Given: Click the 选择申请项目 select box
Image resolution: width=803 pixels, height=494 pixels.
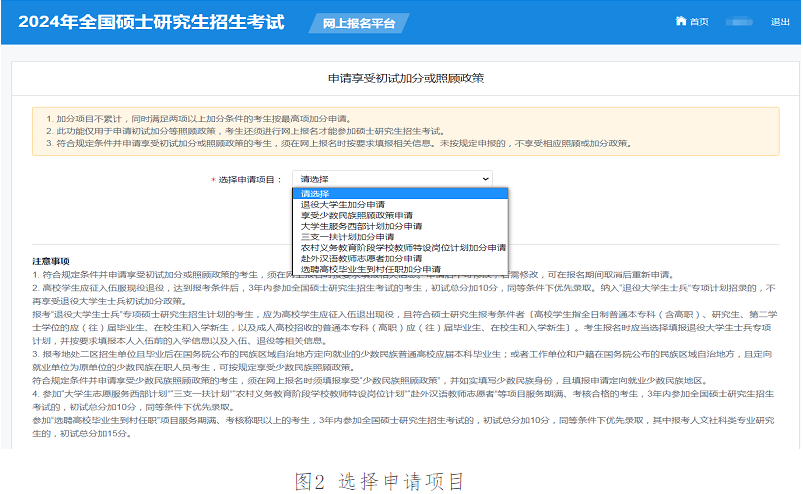Looking at the screenshot, I should click(x=392, y=179).
